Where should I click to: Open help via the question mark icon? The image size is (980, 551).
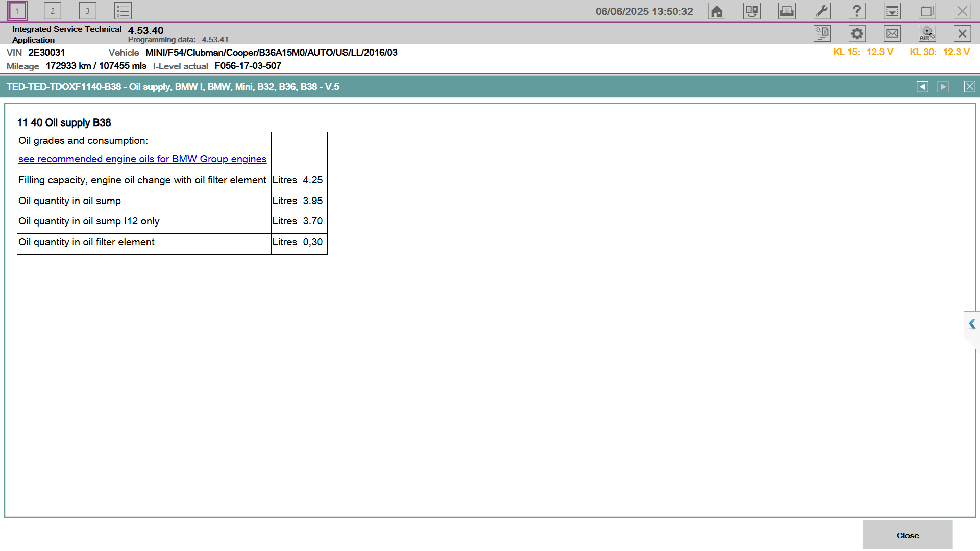tap(857, 11)
